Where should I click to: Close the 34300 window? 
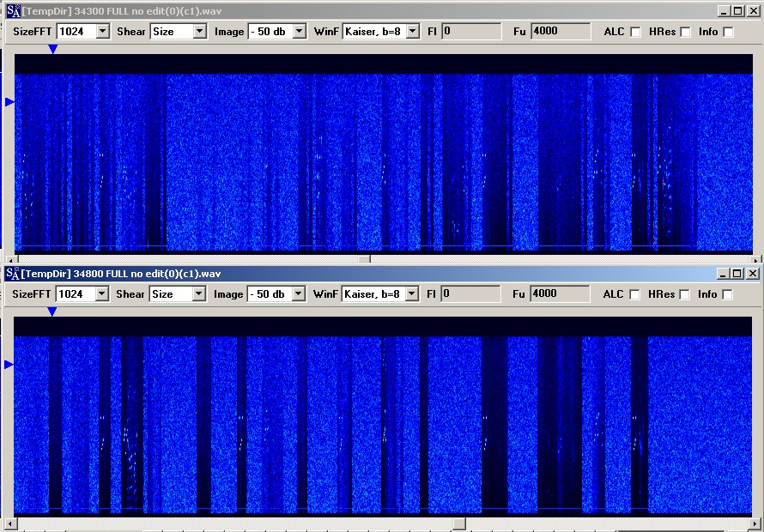754,11
